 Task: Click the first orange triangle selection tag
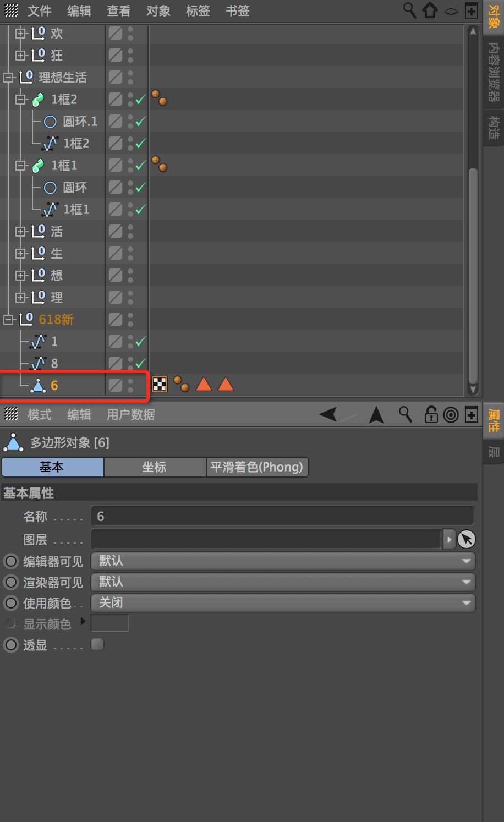tap(204, 384)
